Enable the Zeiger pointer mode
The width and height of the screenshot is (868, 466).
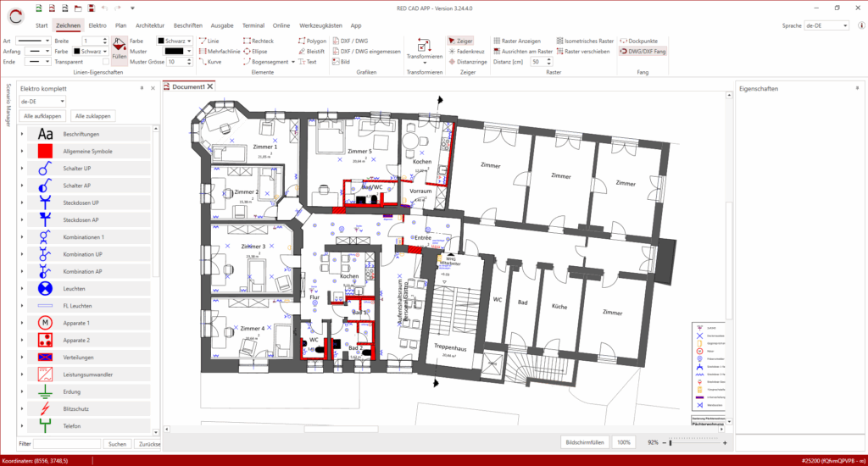coord(460,41)
